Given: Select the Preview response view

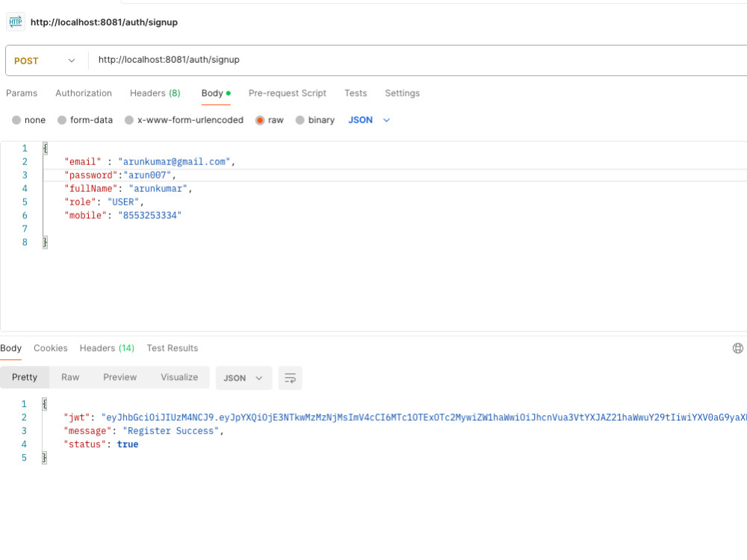Looking at the screenshot, I should pos(120,377).
